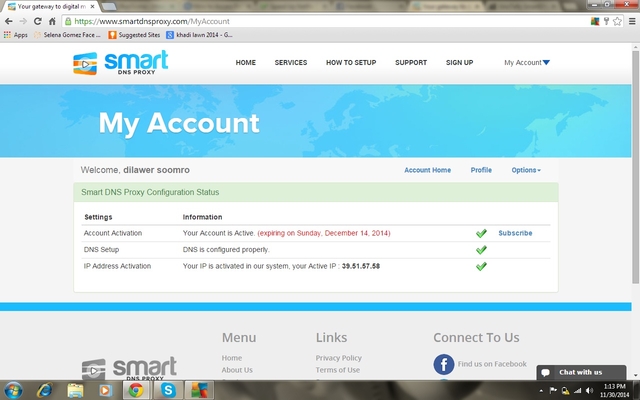Click the Account Activation setting label
The width and height of the screenshot is (640, 400).
[113, 233]
